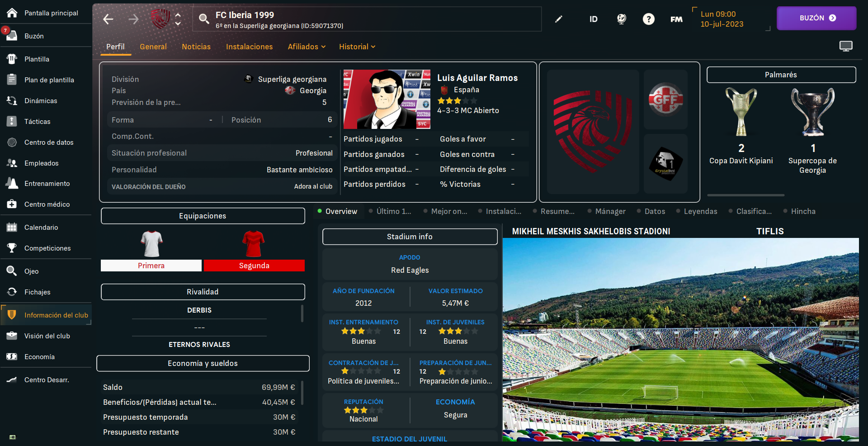Open the search magnifier icon
This screenshot has height=446, width=868.
204,19
